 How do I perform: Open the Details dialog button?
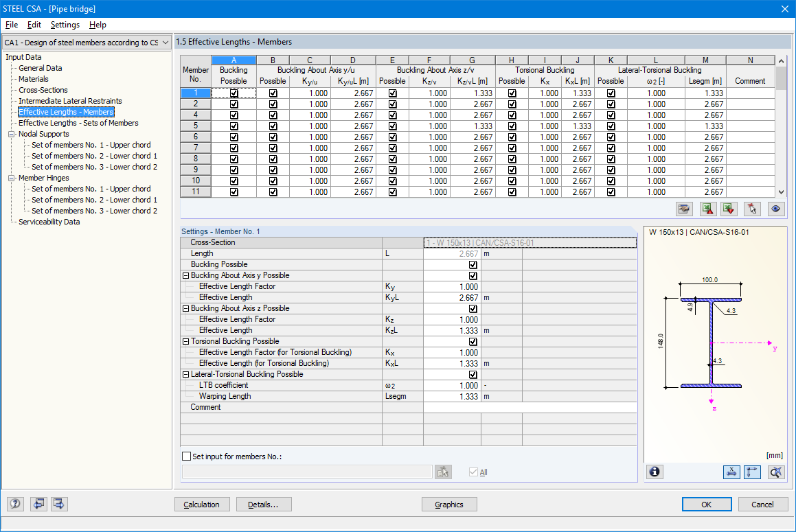tap(264, 504)
